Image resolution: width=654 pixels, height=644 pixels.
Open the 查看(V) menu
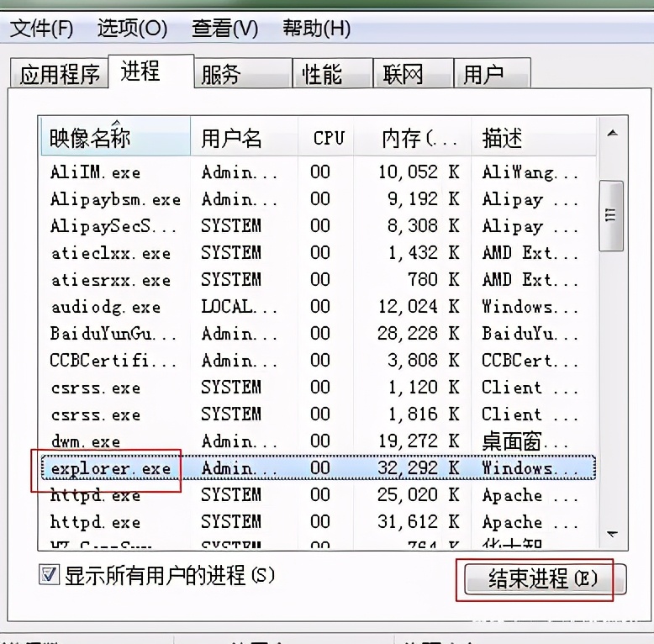224,29
